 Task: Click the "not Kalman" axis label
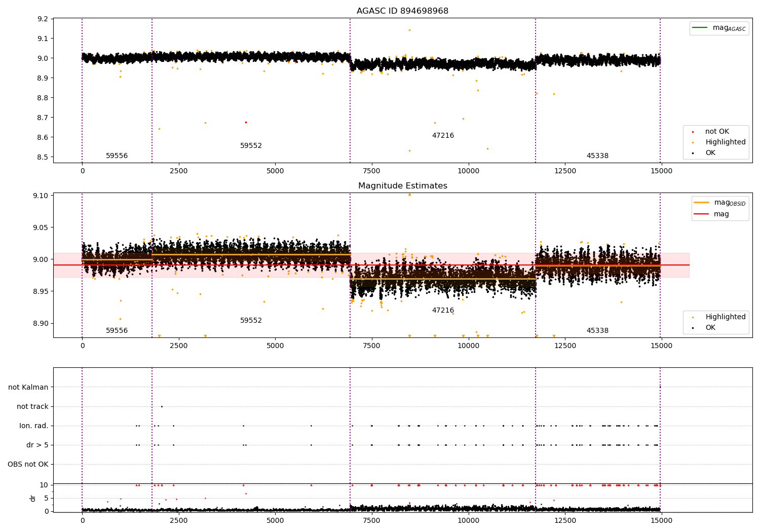click(x=28, y=387)
